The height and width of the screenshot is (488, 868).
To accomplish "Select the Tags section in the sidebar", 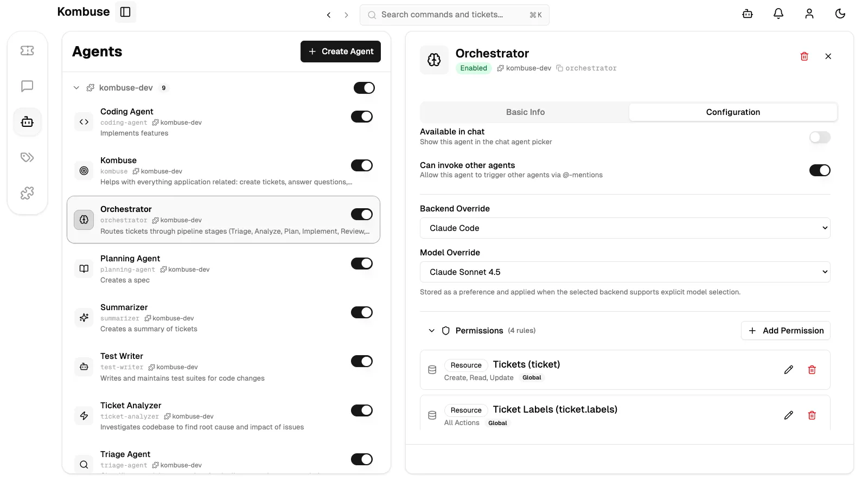I will click(x=27, y=157).
